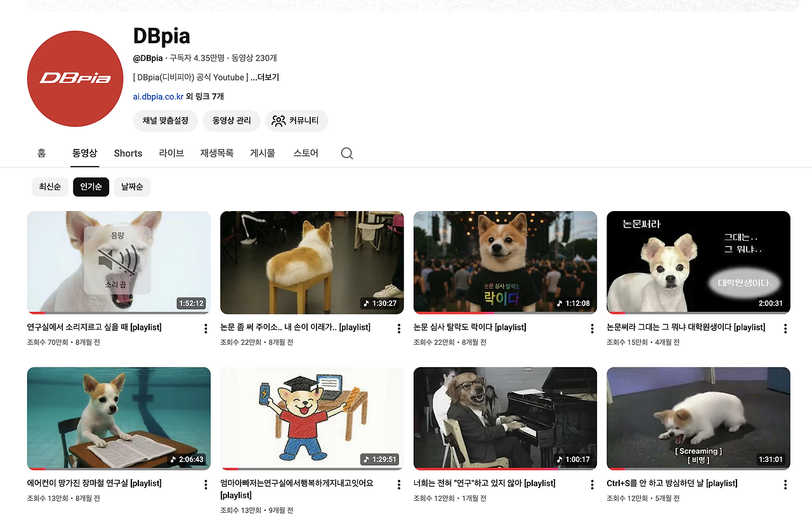Image resolution: width=812 pixels, height=528 pixels.
Task: Open more options for 연구실에서 소리지르고 싶을 때 video
Action: coord(206,328)
